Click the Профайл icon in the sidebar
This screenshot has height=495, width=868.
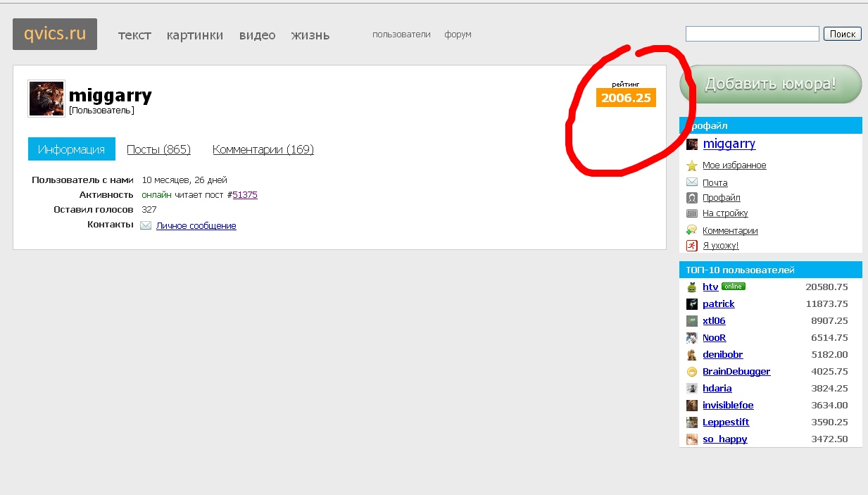[x=692, y=198]
